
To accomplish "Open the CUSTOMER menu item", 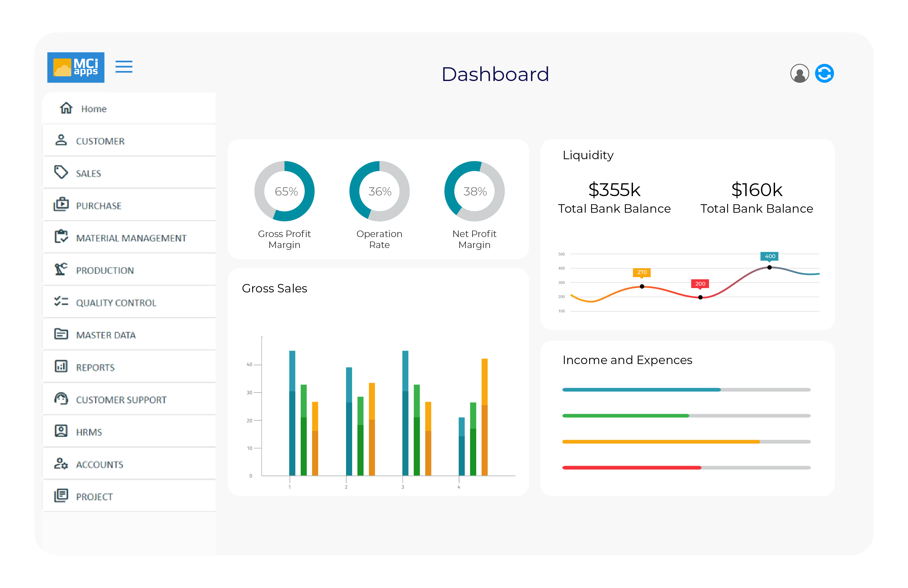I will [100, 141].
